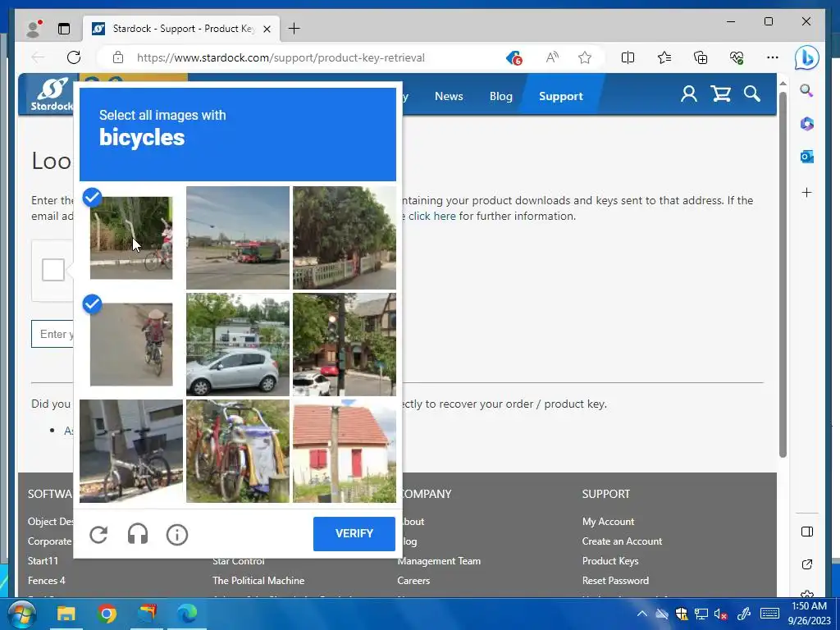Open Management Team footer link

click(440, 561)
